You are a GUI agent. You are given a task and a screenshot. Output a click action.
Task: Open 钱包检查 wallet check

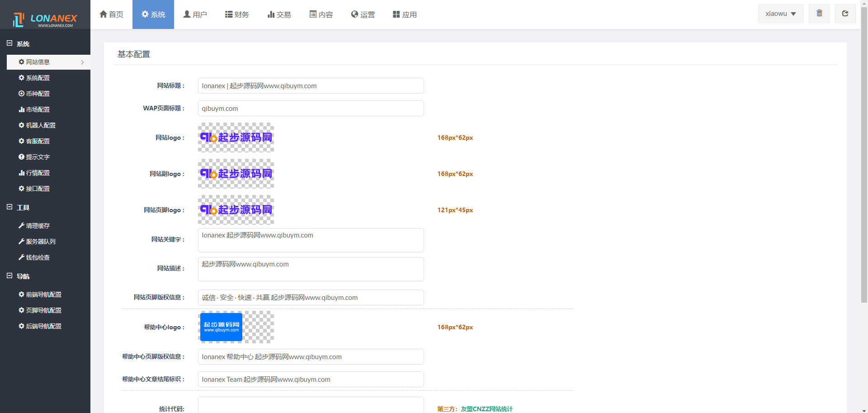[x=38, y=257]
